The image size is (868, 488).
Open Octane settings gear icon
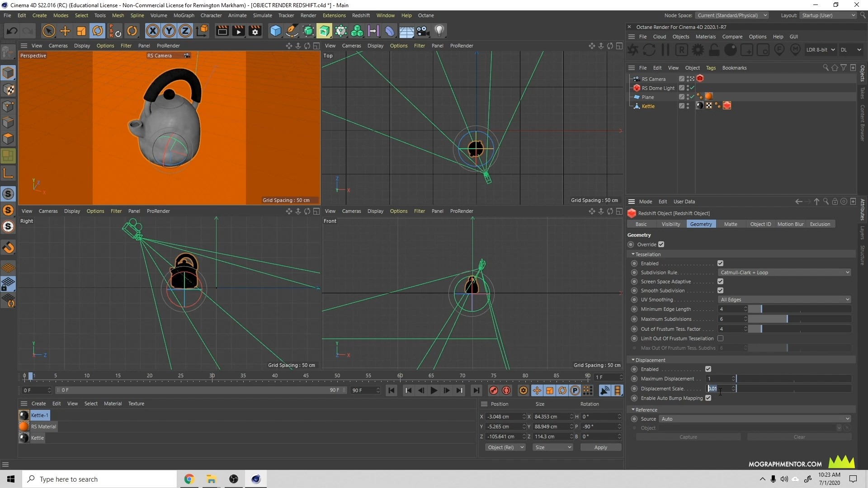pos(698,50)
